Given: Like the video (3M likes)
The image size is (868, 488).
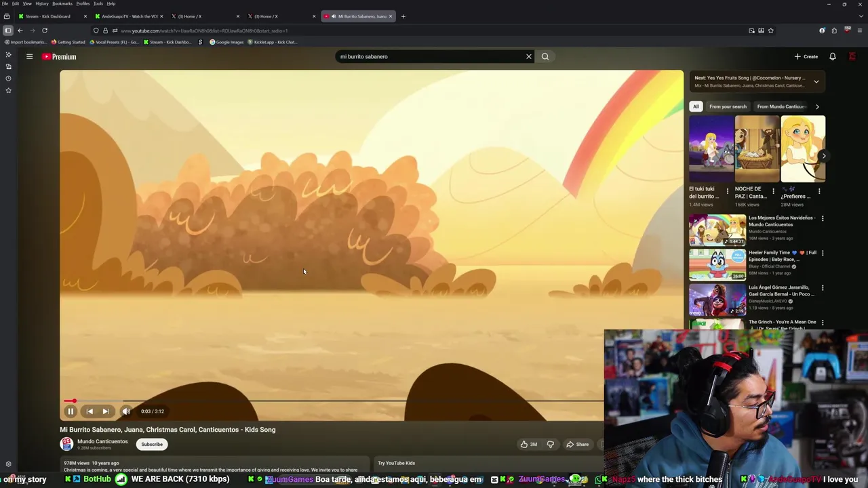Looking at the screenshot, I should [x=528, y=445].
